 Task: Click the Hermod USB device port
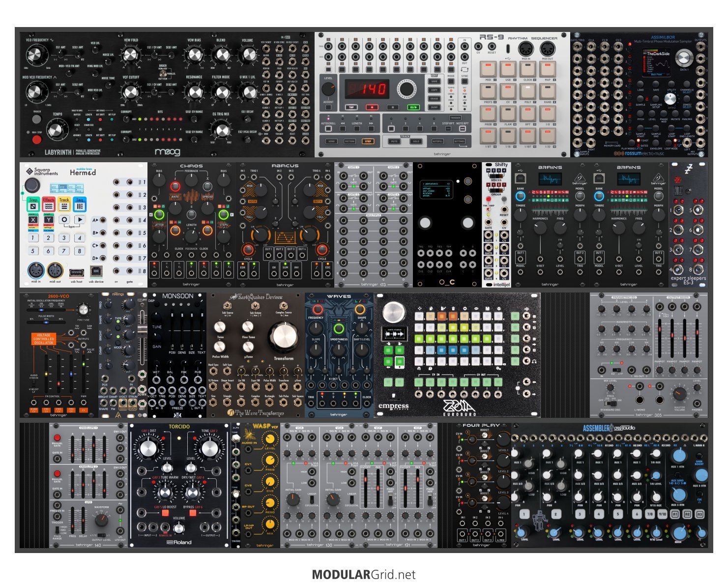(x=96, y=271)
